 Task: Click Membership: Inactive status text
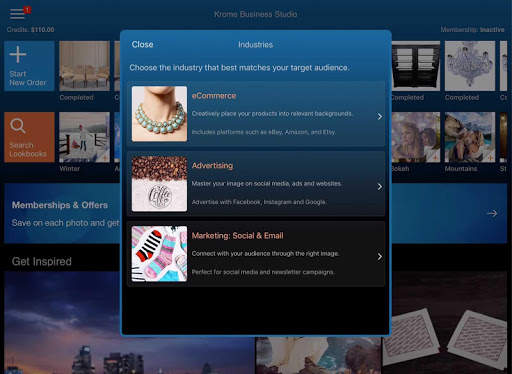(472, 30)
